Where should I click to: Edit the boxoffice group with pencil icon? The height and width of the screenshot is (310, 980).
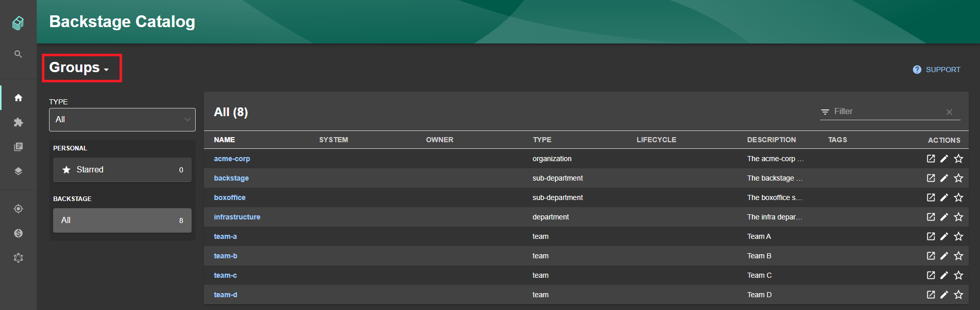click(x=944, y=197)
